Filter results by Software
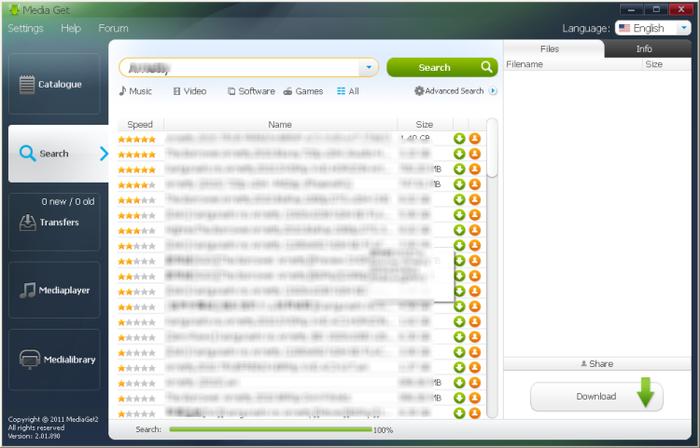The width and height of the screenshot is (700, 448). click(251, 91)
